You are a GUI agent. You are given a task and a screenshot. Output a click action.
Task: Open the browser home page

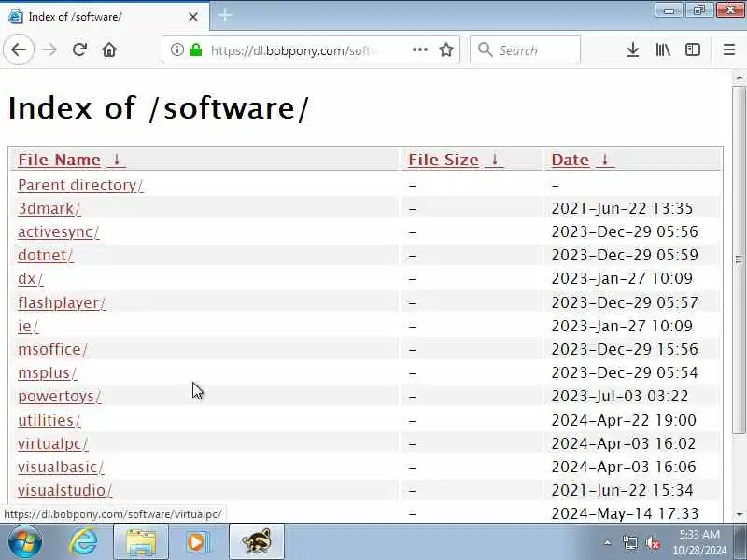109,49
